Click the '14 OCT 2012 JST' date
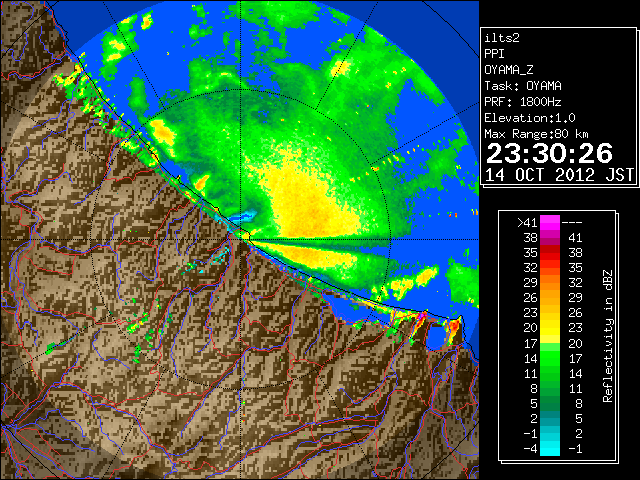The width and height of the screenshot is (640, 480). pyautogui.click(x=559, y=175)
